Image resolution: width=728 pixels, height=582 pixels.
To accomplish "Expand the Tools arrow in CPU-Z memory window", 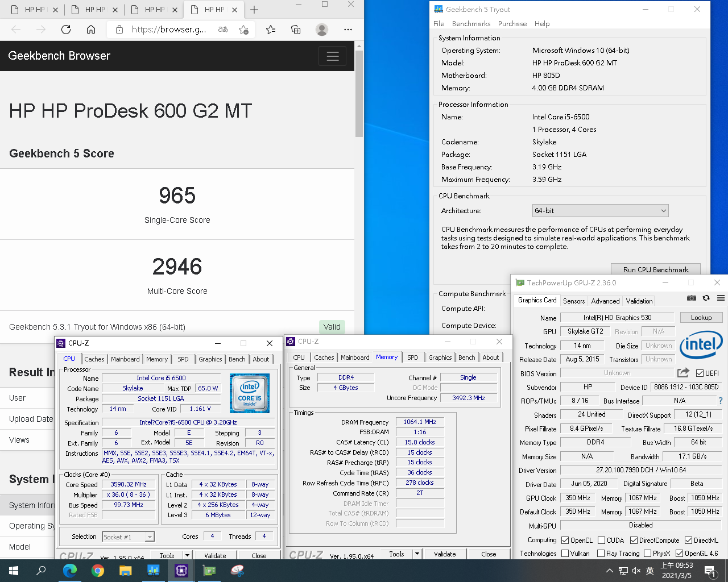I will tap(417, 554).
